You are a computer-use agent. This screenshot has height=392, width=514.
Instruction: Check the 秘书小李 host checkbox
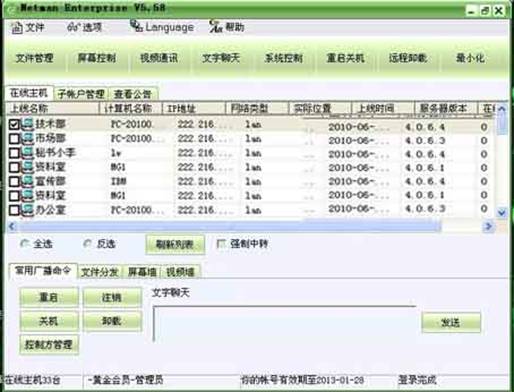pyautogui.click(x=14, y=153)
